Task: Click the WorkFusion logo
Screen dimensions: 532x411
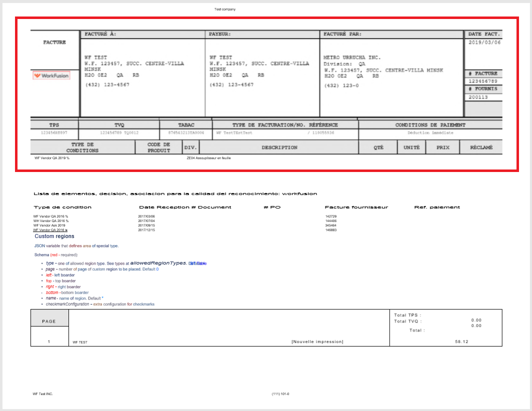Action: pyautogui.click(x=51, y=75)
